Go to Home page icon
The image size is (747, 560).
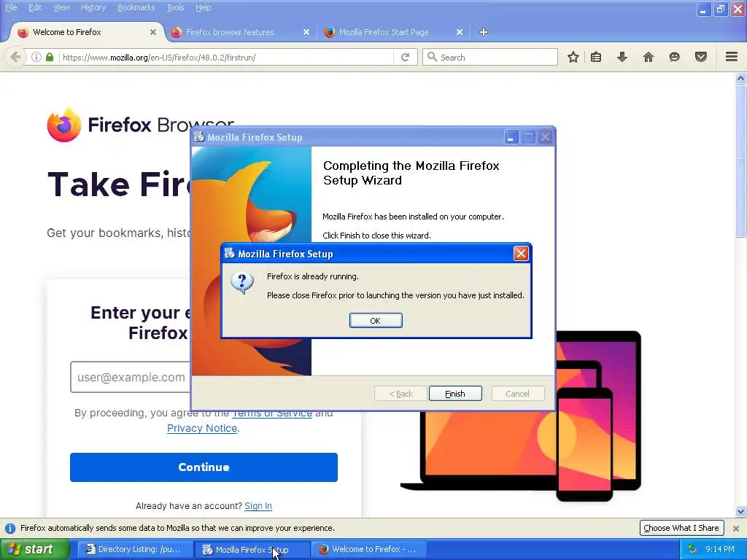pyautogui.click(x=648, y=57)
